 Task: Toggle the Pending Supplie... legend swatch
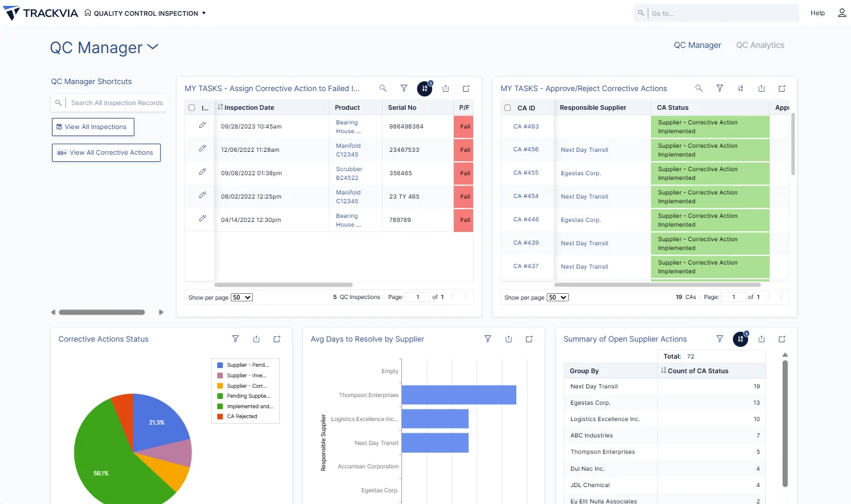coord(220,396)
